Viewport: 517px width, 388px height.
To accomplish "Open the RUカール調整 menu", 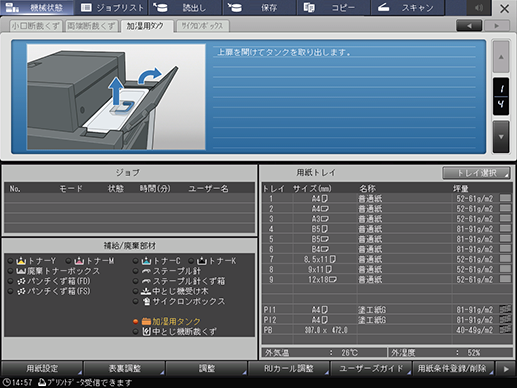I will pyautogui.click(x=289, y=368).
